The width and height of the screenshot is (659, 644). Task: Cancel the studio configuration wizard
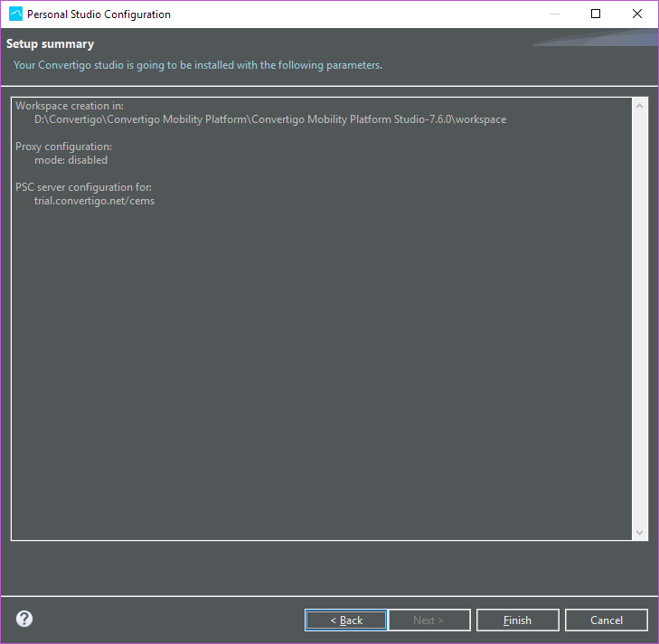[x=606, y=620]
